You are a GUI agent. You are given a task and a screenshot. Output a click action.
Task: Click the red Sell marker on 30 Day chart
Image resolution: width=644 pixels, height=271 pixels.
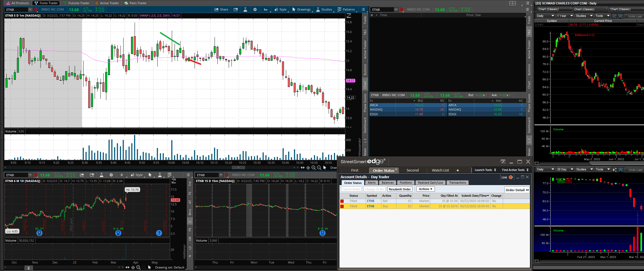tap(568, 181)
